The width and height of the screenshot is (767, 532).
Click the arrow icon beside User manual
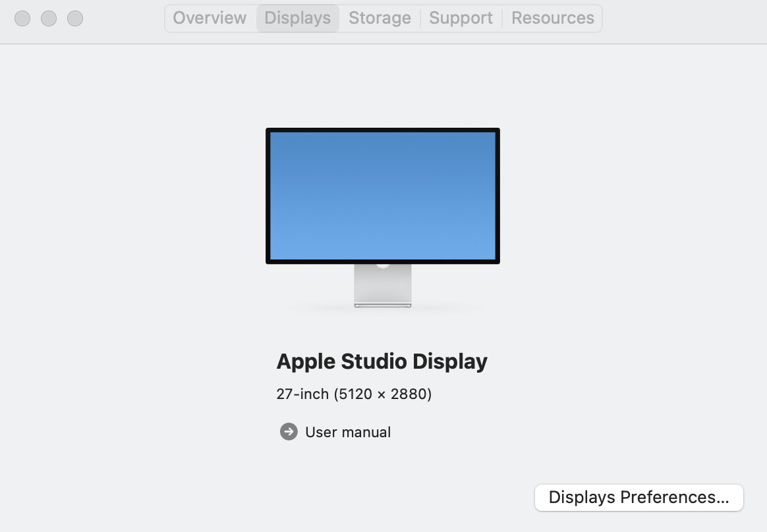coord(289,432)
